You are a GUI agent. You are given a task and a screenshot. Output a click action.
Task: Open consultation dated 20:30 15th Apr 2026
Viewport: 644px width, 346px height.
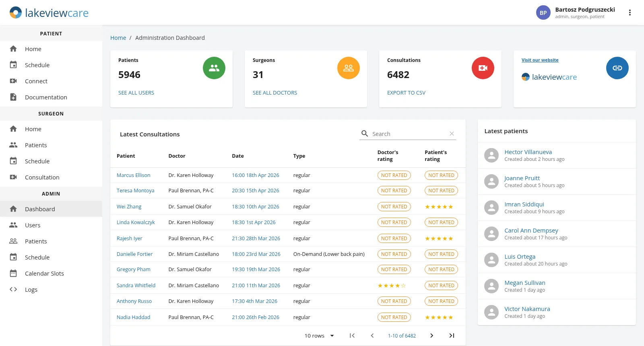(x=255, y=190)
